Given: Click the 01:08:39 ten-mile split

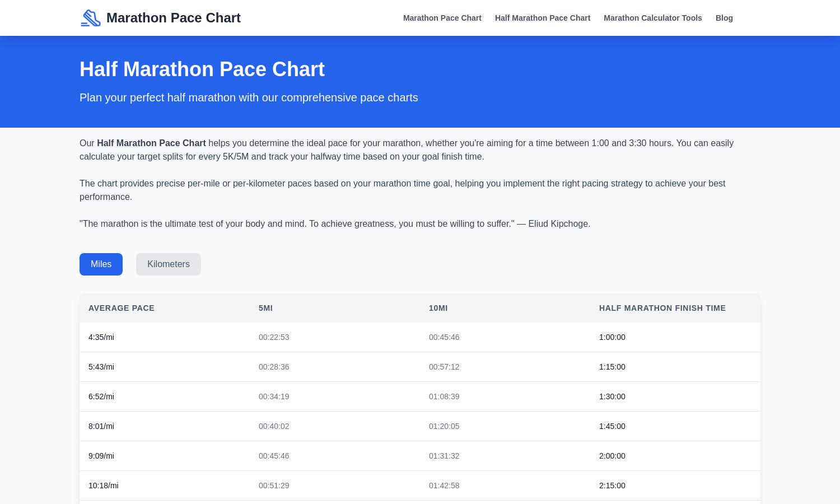Looking at the screenshot, I should pyautogui.click(x=444, y=396).
